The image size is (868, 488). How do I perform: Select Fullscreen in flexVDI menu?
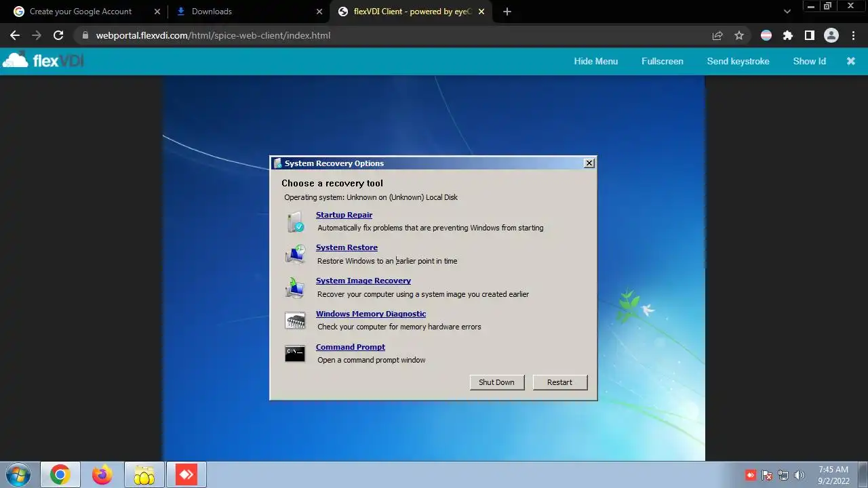663,61
